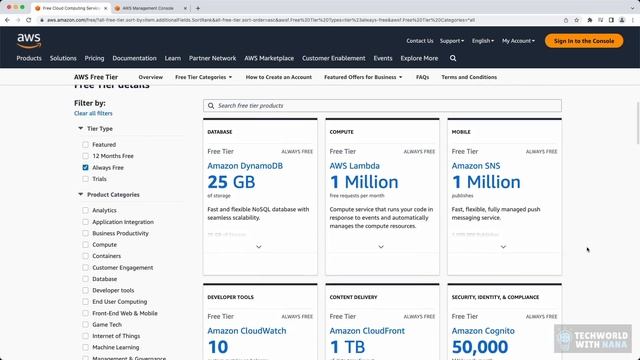640x360 pixels.
Task: Open the browser profile avatar icon
Action: 622,20
